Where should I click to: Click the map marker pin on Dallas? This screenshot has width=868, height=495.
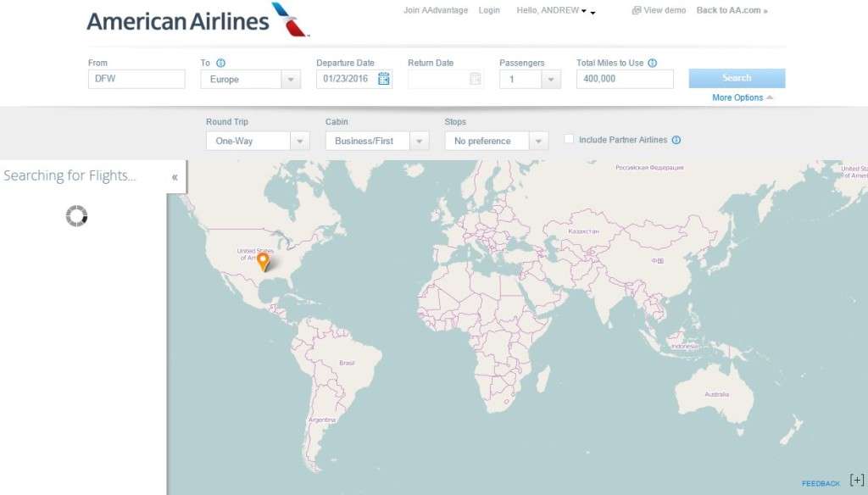(264, 260)
